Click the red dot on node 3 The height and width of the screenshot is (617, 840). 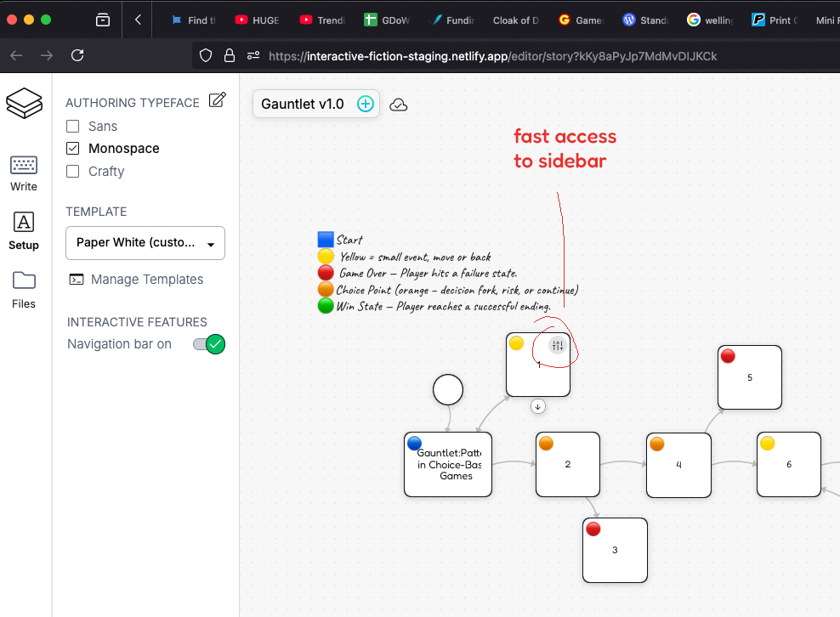pos(593,529)
